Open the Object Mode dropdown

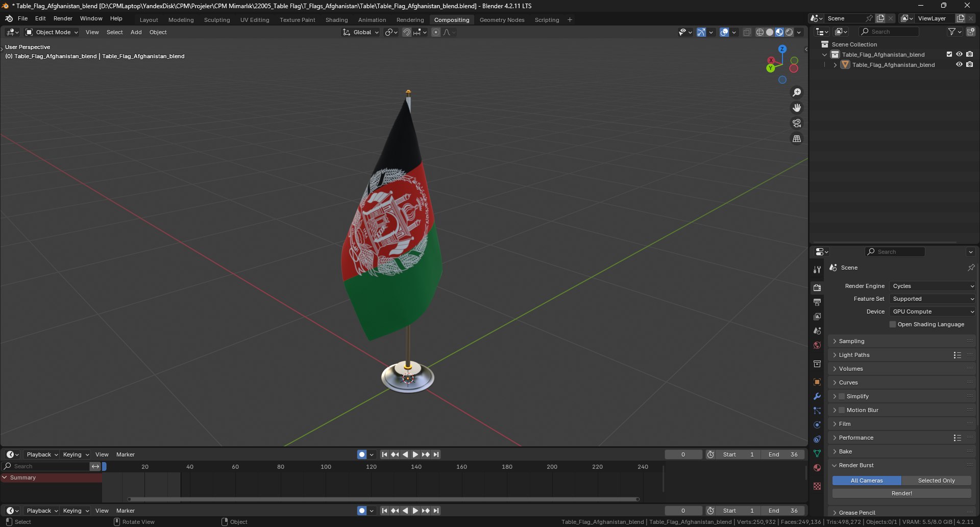(x=52, y=32)
